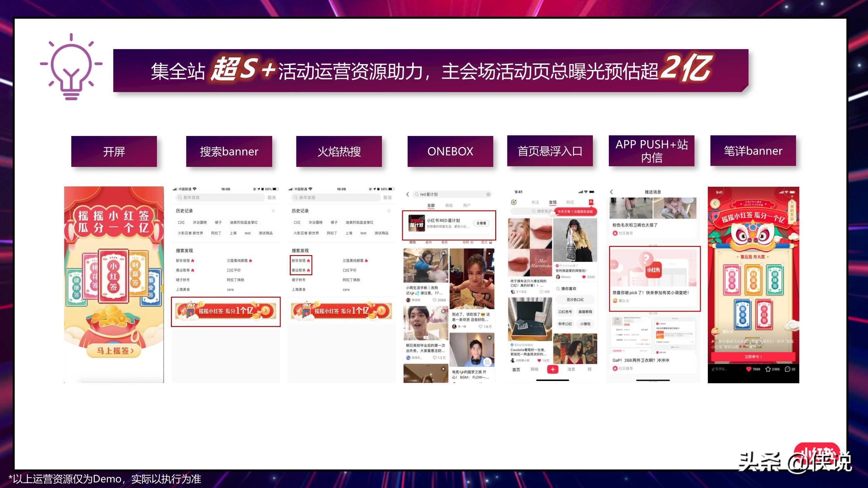This screenshot has height=488, width=868.
Task: Tap the back arrow beside red星计划 search
Action: point(407,194)
